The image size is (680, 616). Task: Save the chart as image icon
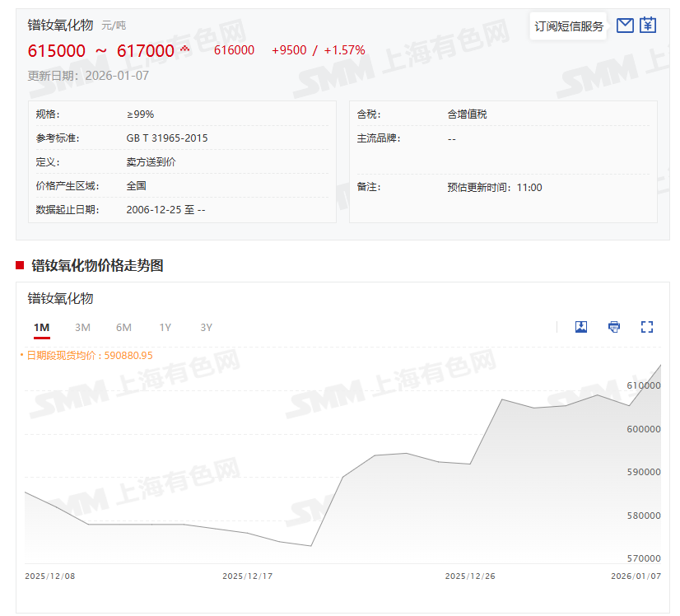[x=581, y=327]
